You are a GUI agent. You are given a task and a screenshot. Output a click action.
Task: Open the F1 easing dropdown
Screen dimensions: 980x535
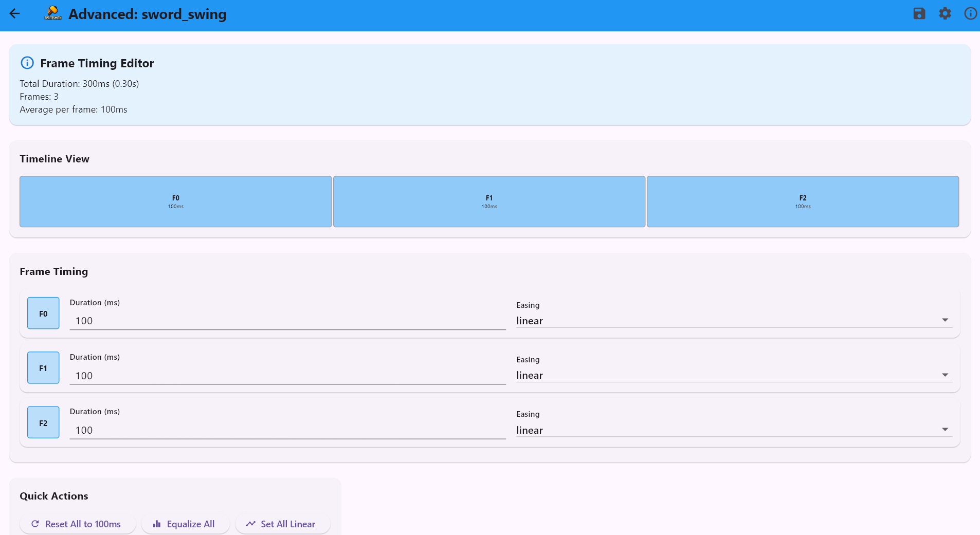[734, 375]
